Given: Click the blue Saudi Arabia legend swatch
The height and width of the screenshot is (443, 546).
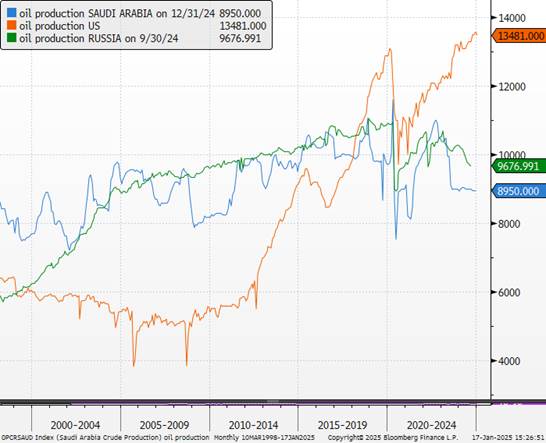Looking at the screenshot, I should point(11,13).
